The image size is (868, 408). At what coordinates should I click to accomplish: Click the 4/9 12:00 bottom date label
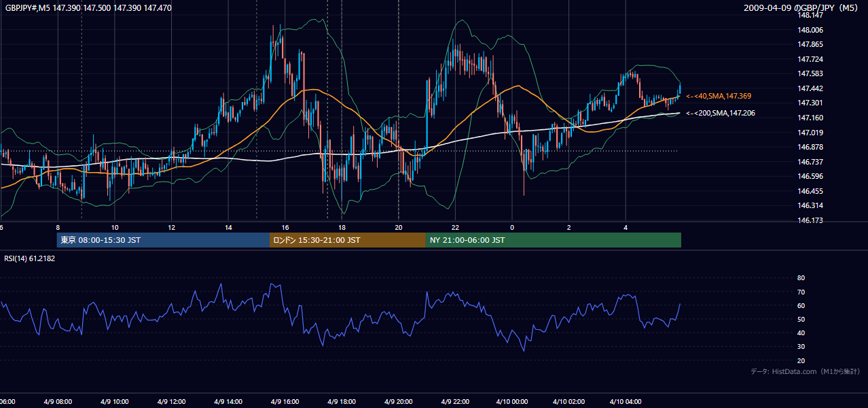click(x=171, y=401)
